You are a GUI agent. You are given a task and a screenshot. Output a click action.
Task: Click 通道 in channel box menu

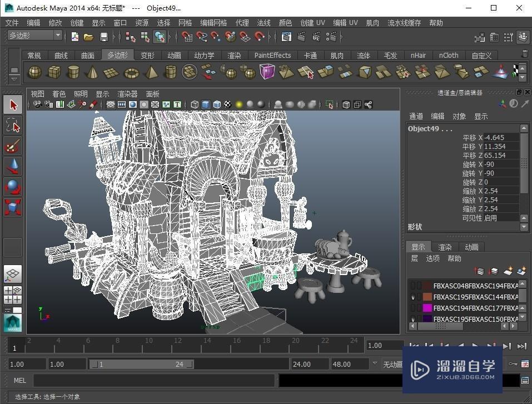coord(416,116)
